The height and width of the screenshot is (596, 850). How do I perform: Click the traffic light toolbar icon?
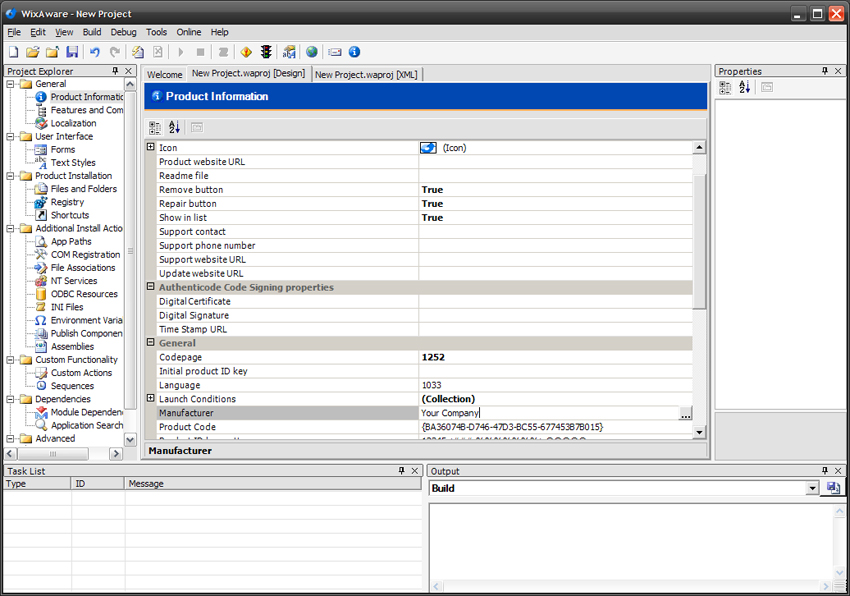[266, 52]
